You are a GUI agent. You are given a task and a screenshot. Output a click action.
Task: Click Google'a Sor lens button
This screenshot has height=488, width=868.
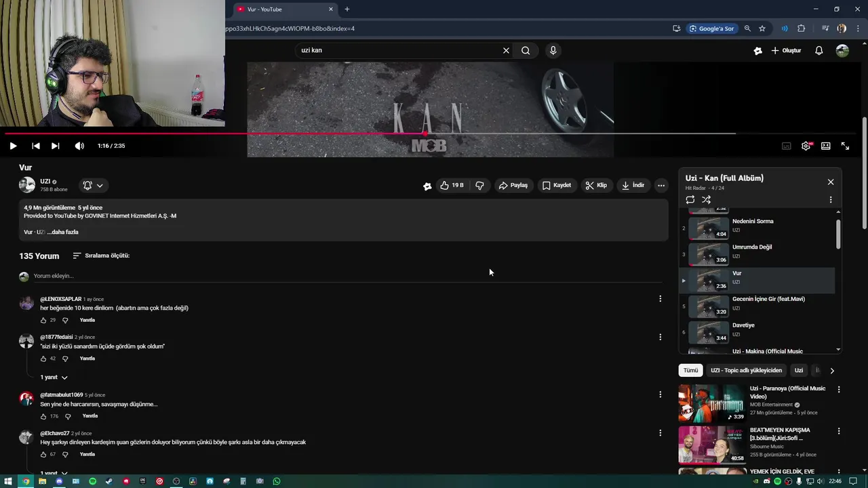pos(711,28)
